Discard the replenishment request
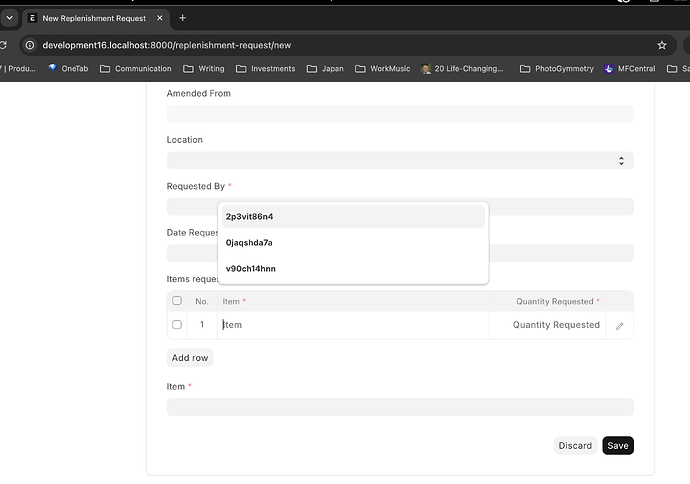The height and width of the screenshot is (484, 690). [x=575, y=446]
